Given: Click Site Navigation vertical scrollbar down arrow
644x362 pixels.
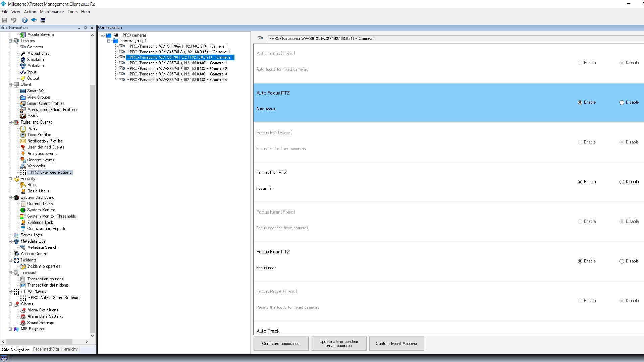Looking at the screenshot, I should (92, 336).
